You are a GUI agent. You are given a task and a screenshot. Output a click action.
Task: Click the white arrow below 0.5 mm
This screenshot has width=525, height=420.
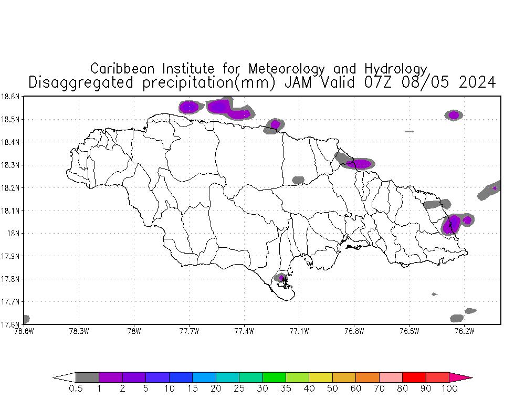pyautogui.click(x=64, y=377)
